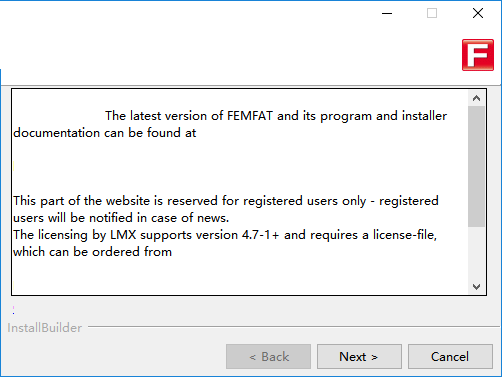Click the scroll down arrow in text box
502x377 pixels.
coord(476,287)
